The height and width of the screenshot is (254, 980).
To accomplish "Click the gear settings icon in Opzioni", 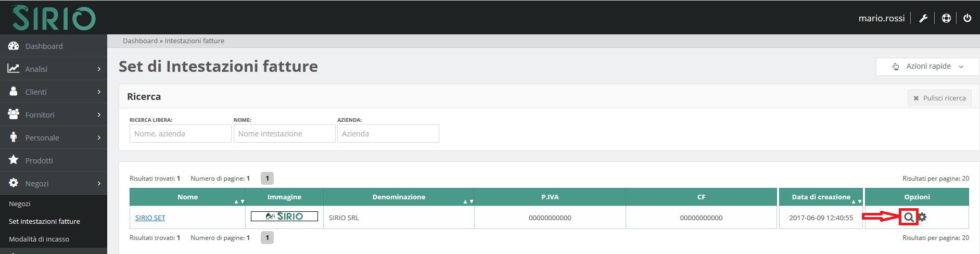I will 922,217.
